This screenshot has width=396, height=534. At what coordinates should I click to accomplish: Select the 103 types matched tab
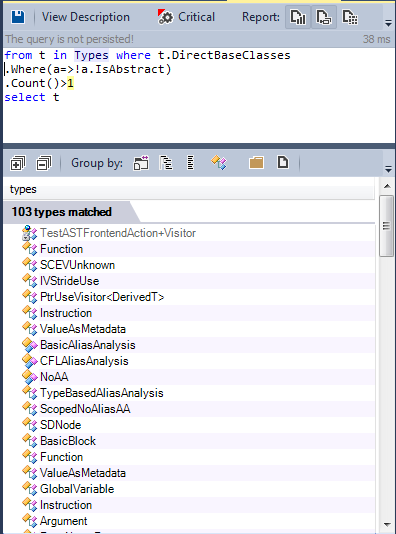61,212
